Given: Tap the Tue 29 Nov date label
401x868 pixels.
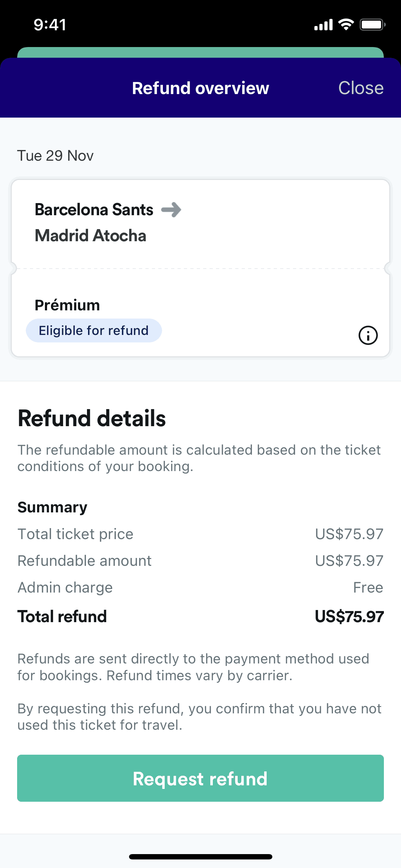Looking at the screenshot, I should (x=56, y=156).
